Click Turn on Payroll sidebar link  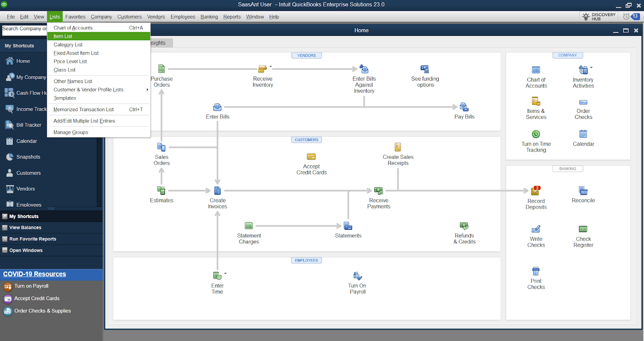[31, 286]
